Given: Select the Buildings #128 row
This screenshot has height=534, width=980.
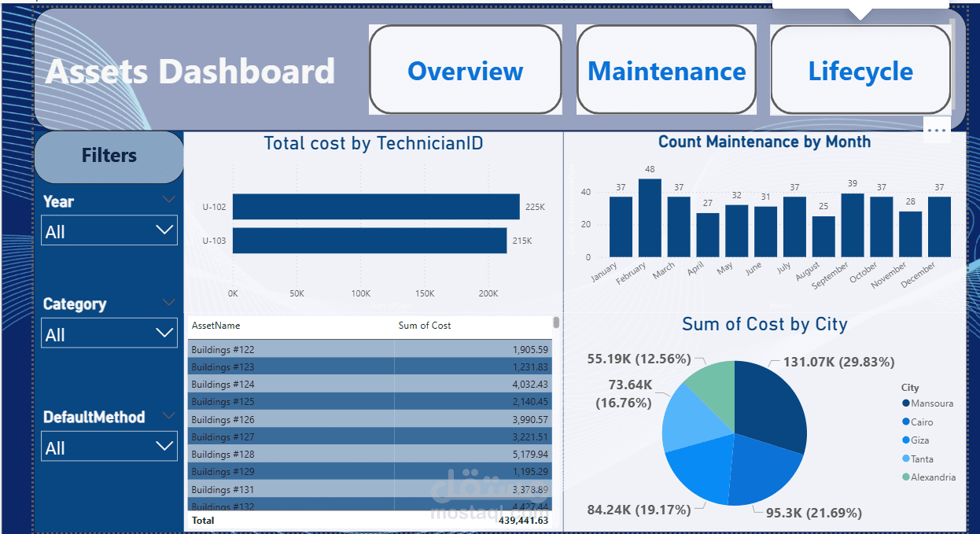Looking at the screenshot, I should pyautogui.click(x=370, y=454).
